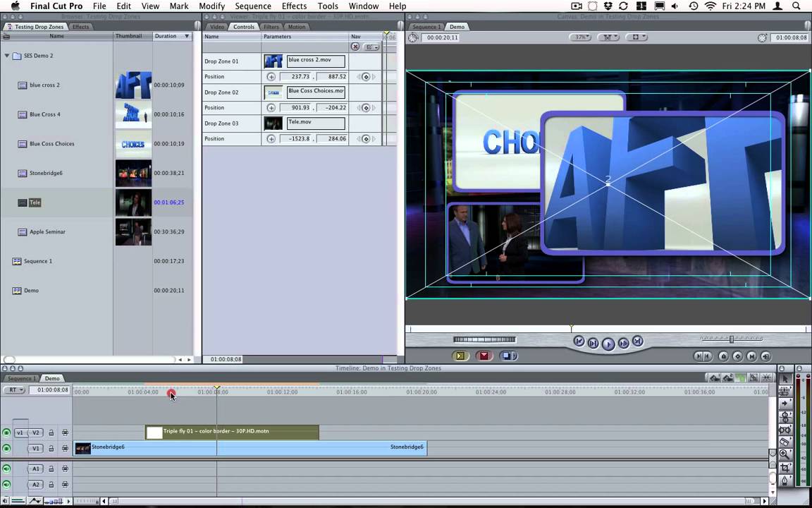This screenshot has height=508, width=812.
Task: Select the Edit Selection tool in tool palette
Action: pos(785,392)
